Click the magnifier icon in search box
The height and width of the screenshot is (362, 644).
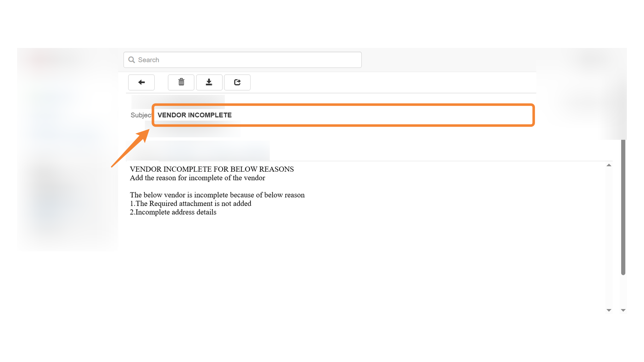[x=132, y=60]
